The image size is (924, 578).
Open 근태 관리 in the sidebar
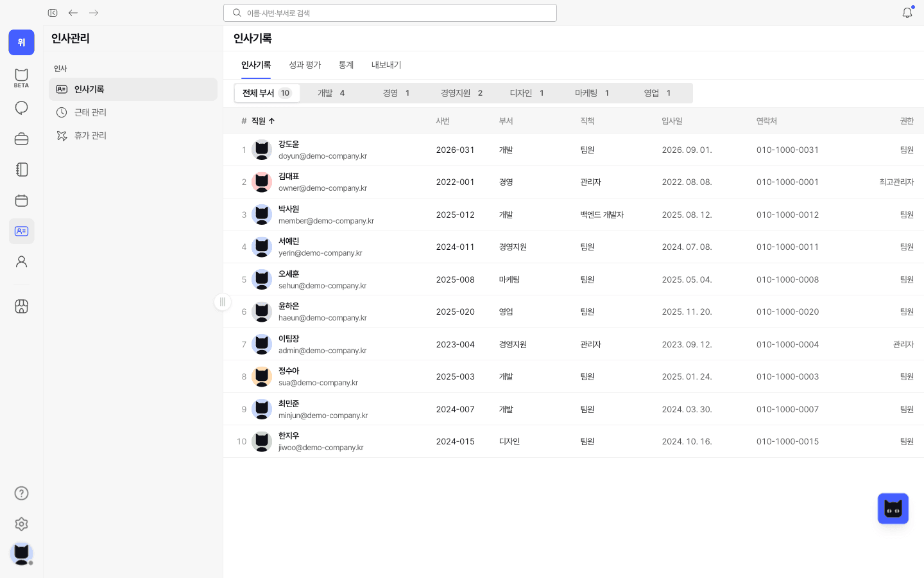pos(133,112)
